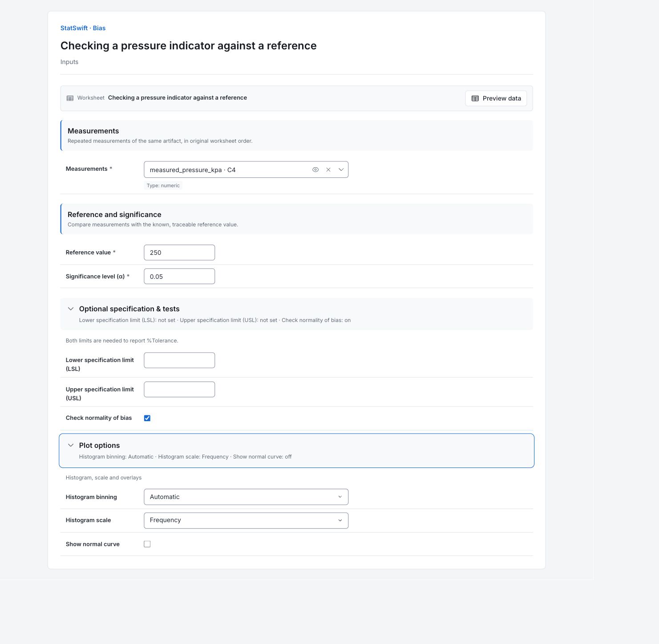This screenshot has width=659, height=644.
Task: Click the page title about pressure indicator
Action: tap(189, 46)
